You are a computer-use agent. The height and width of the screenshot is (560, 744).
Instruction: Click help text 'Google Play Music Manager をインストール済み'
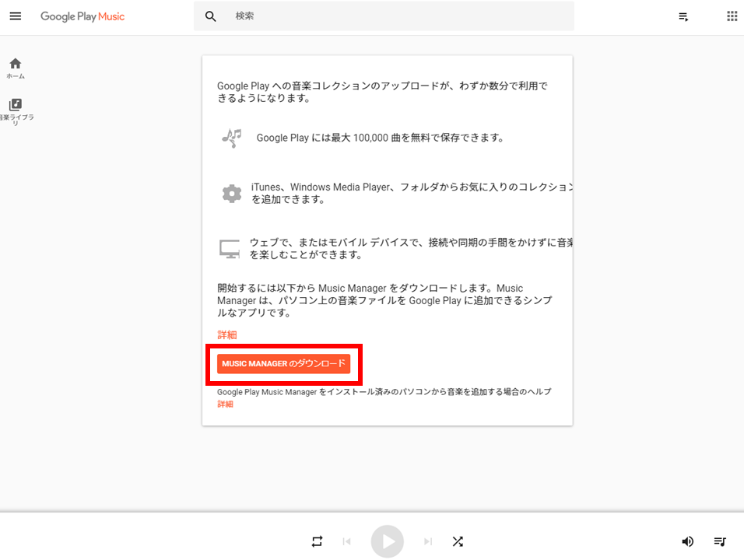point(384,392)
